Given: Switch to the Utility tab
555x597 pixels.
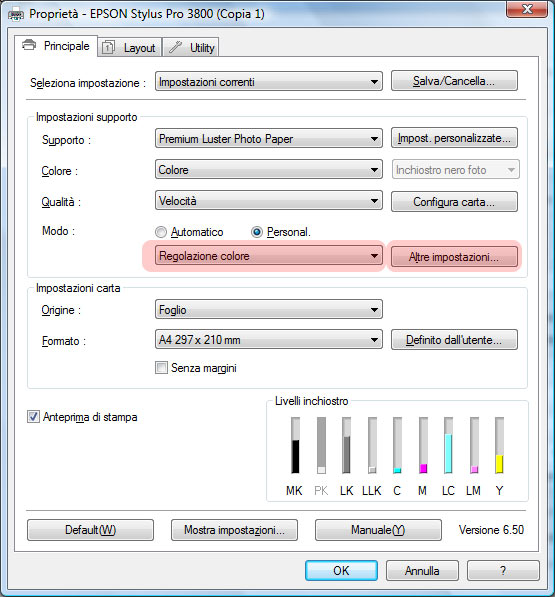Looking at the screenshot, I should [x=191, y=48].
